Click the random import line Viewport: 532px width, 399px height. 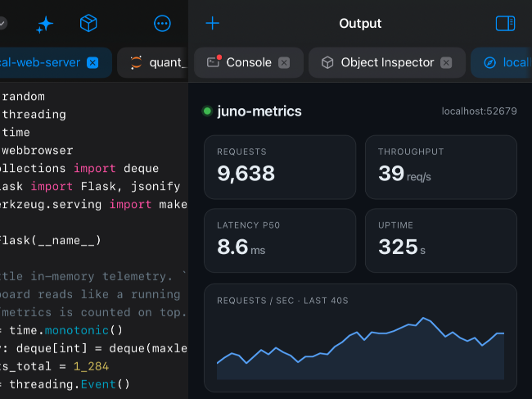point(23,97)
